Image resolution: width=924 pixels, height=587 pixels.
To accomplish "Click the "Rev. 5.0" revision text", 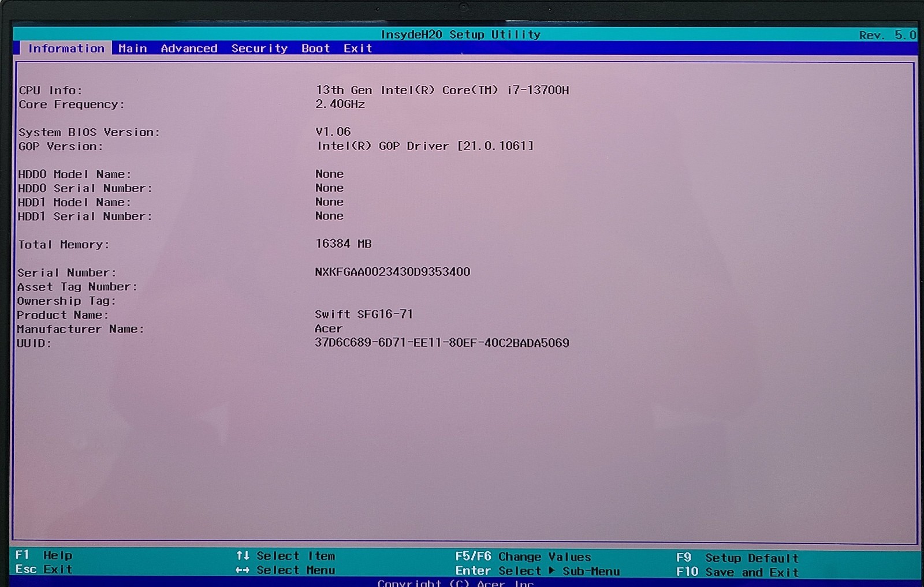I will point(888,35).
